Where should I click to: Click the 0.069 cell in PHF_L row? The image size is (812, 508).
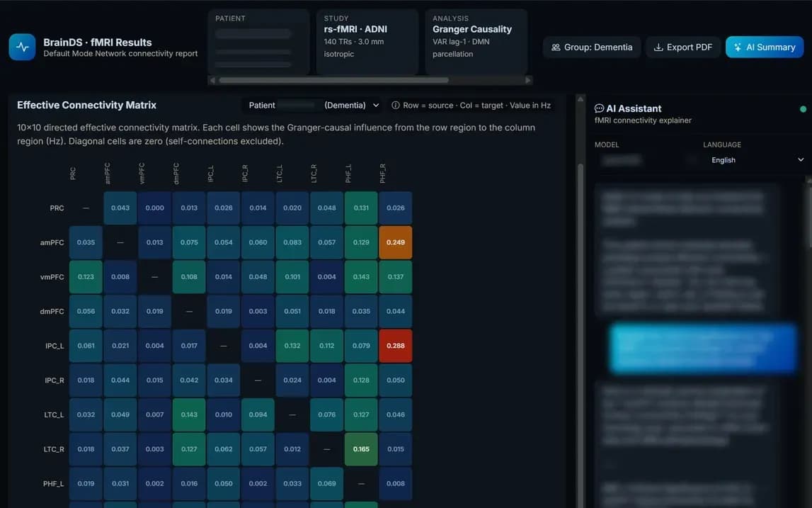[x=327, y=484]
